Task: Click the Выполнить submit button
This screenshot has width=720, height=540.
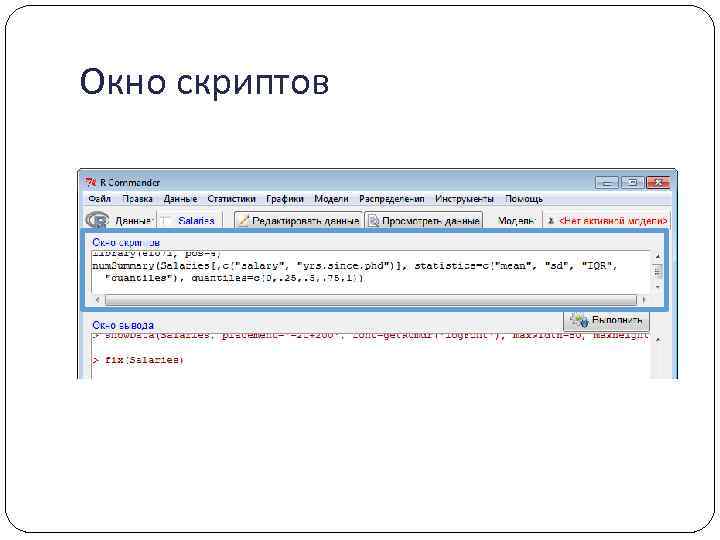Action: coord(606,321)
